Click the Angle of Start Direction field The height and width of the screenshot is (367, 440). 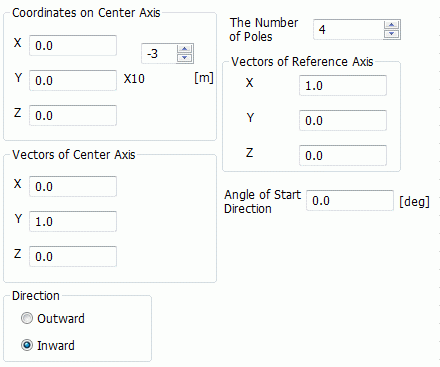coord(350,201)
